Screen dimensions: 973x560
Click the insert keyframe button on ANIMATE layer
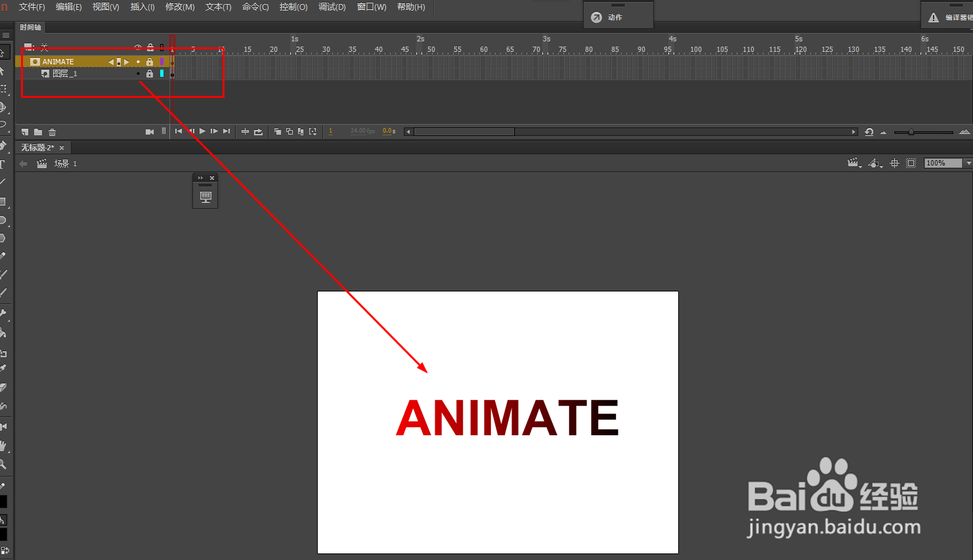click(119, 62)
